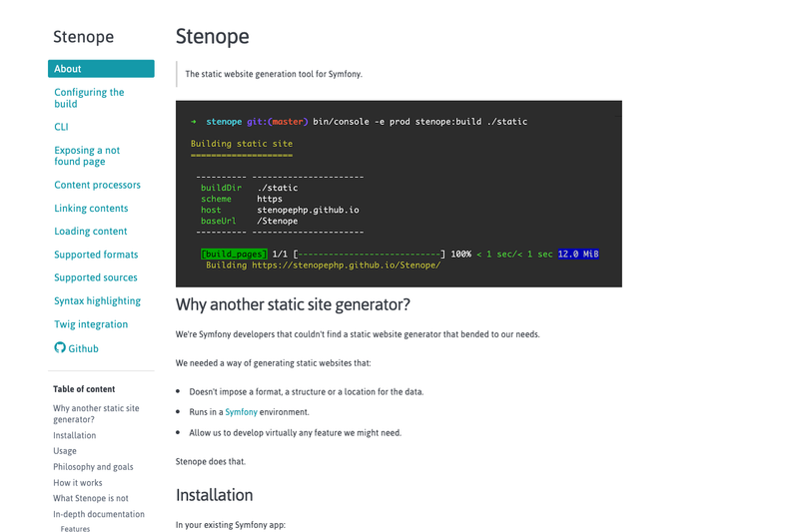Click the terminal build output screenshot

coord(399,194)
